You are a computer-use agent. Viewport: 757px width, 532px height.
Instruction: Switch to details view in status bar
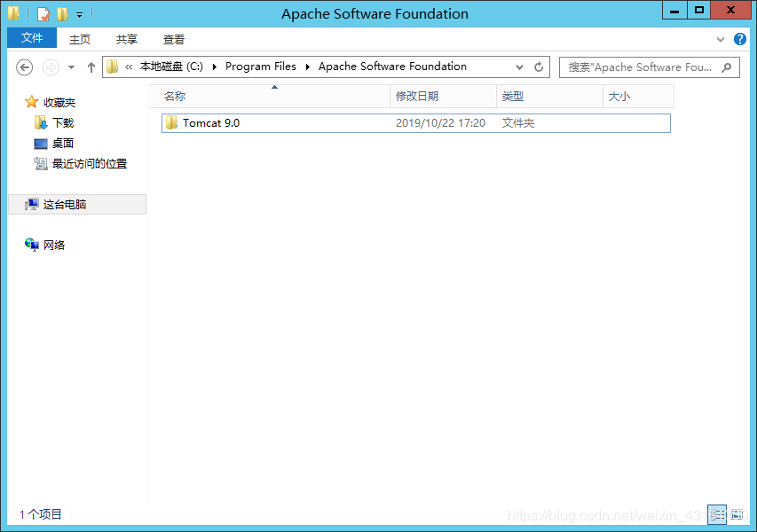point(717,514)
